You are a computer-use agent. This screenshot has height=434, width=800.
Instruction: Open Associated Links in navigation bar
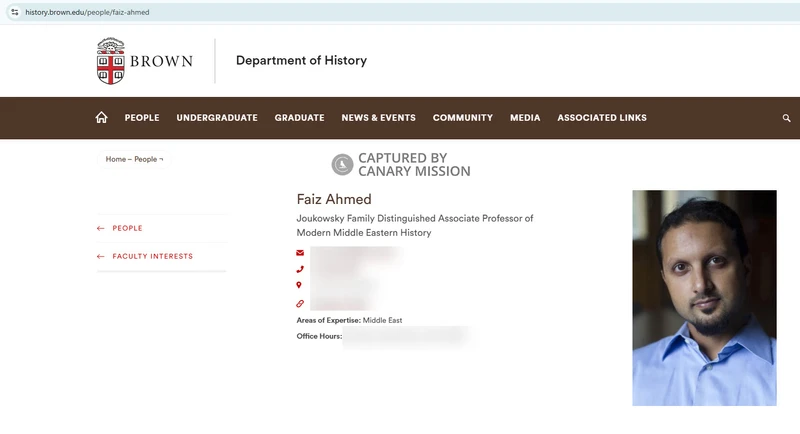coord(601,118)
